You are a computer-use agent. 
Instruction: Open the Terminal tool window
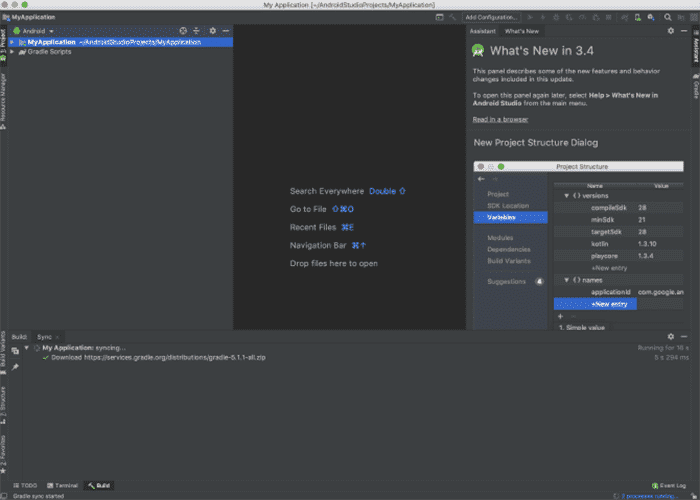[x=62, y=486]
